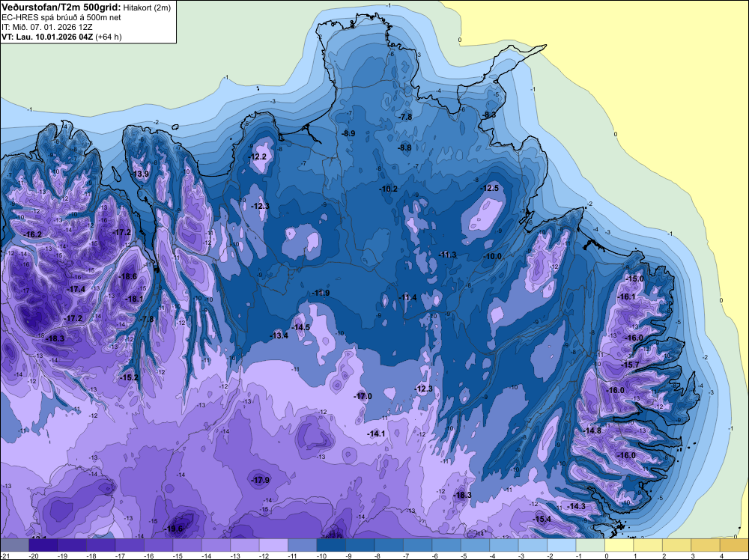Click the '-8.3' temperature value

[x=489, y=115]
